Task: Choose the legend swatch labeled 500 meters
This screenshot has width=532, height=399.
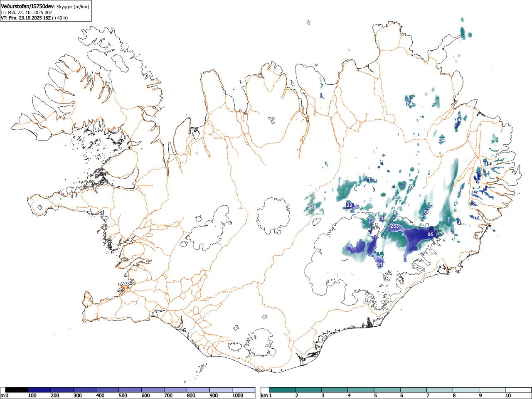Action: 130,390
